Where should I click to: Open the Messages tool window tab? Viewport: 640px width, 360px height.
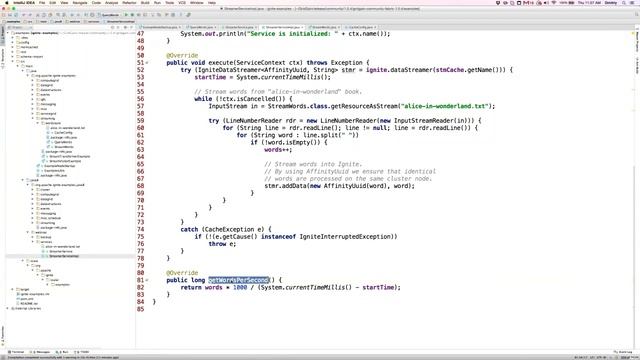41,352
